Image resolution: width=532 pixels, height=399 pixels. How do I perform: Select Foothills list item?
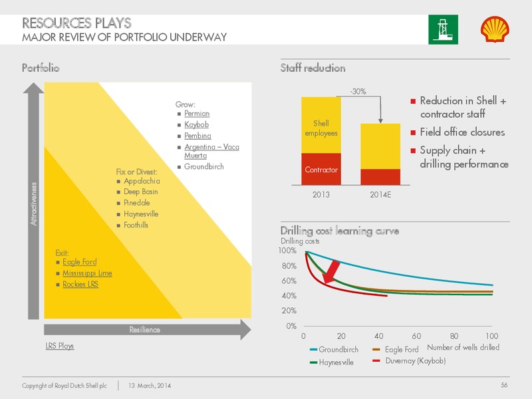(x=136, y=225)
